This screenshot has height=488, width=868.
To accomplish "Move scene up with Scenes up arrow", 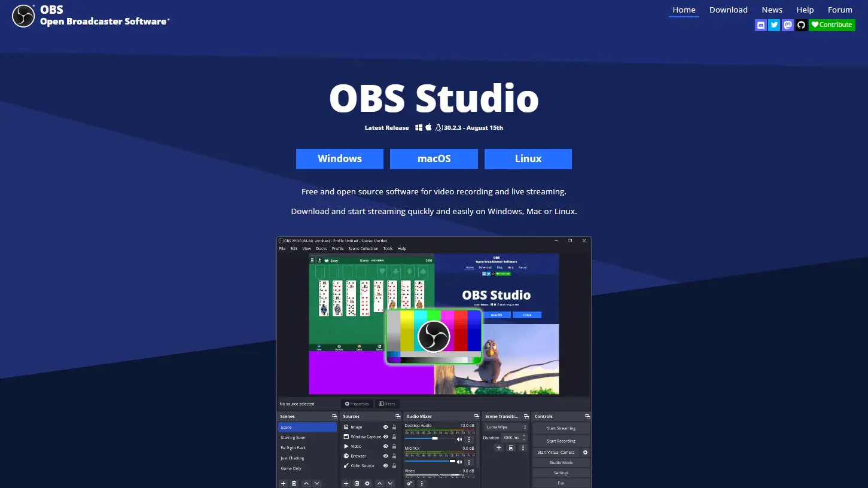I will coord(306,483).
